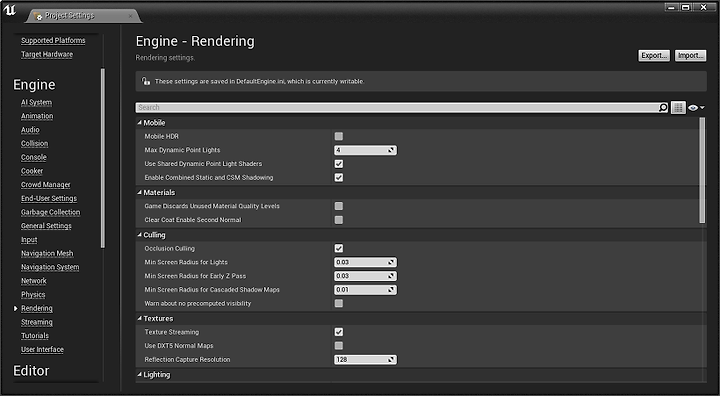720x396 pixels.
Task: Click the lock icon in the writable notice
Action: [x=146, y=81]
